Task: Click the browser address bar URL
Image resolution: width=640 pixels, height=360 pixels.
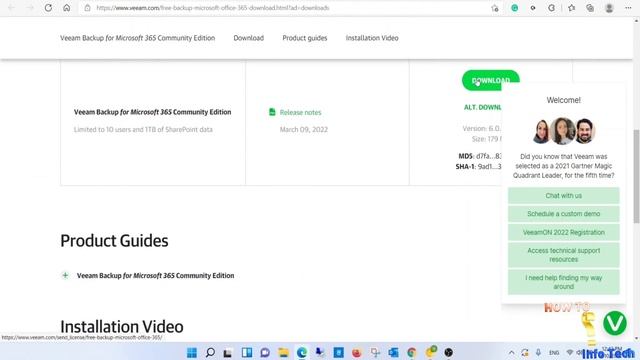Action: point(213,8)
